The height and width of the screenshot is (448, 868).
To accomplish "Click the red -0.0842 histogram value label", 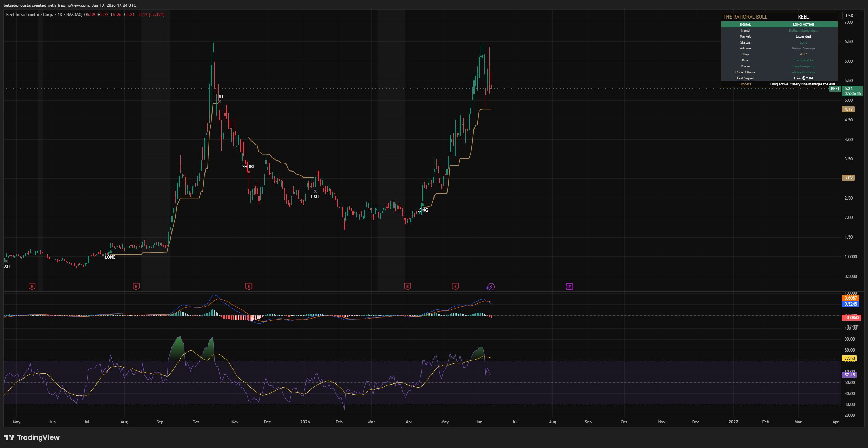I will 851,318.
